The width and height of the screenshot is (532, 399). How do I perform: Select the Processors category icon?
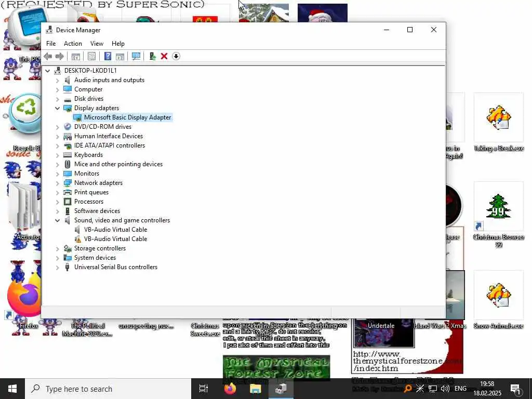coord(68,202)
